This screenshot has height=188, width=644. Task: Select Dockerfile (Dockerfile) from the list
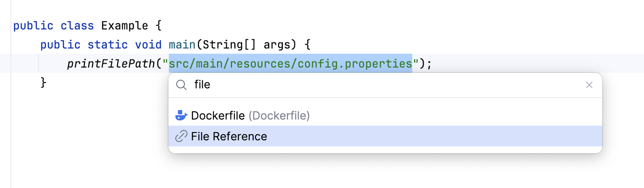pyautogui.click(x=385, y=116)
